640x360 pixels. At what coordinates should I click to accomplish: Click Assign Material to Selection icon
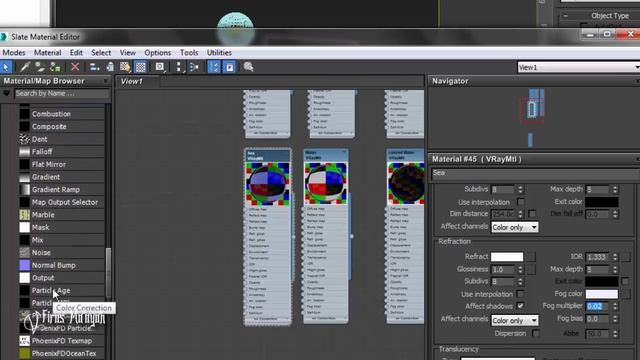click(x=55, y=67)
